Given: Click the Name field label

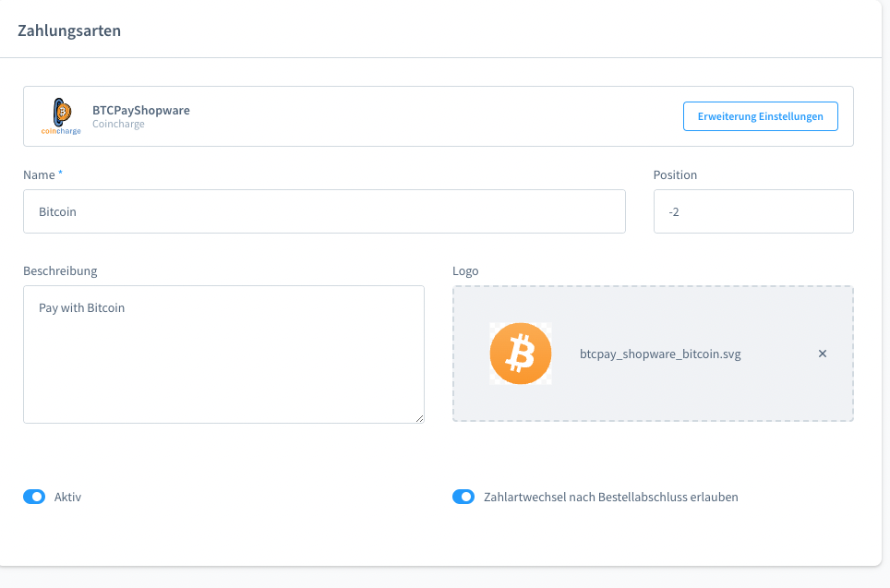Looking at the screenshot, I should point(39,174).
